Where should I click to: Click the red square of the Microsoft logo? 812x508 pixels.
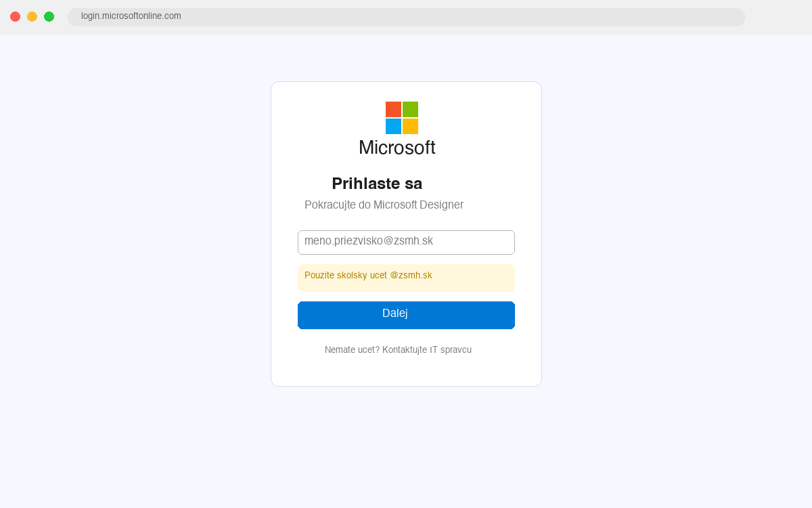[392, 108]
